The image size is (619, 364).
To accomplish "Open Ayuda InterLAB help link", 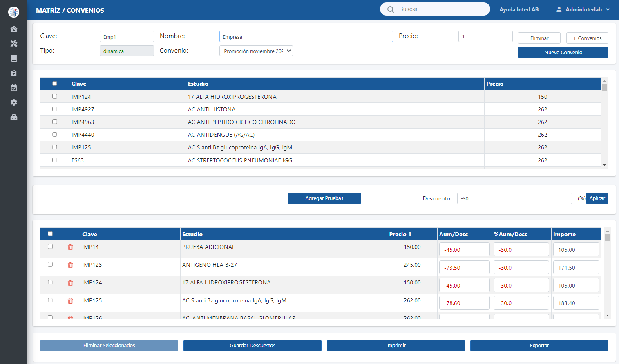I will click(519, 9).
